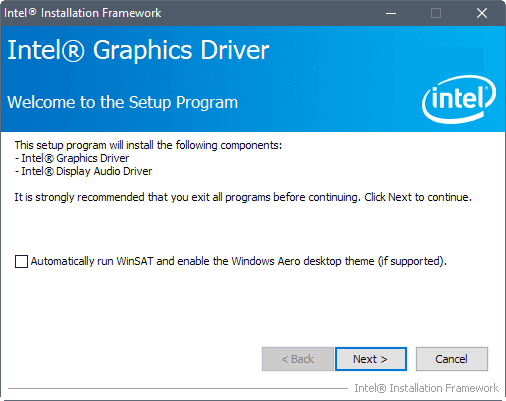This screenshot has width=506, height=401.
Task: Click the 'strongly recommended' exit programs sentence
Action: pyautogui.click(x=243, y=197)
